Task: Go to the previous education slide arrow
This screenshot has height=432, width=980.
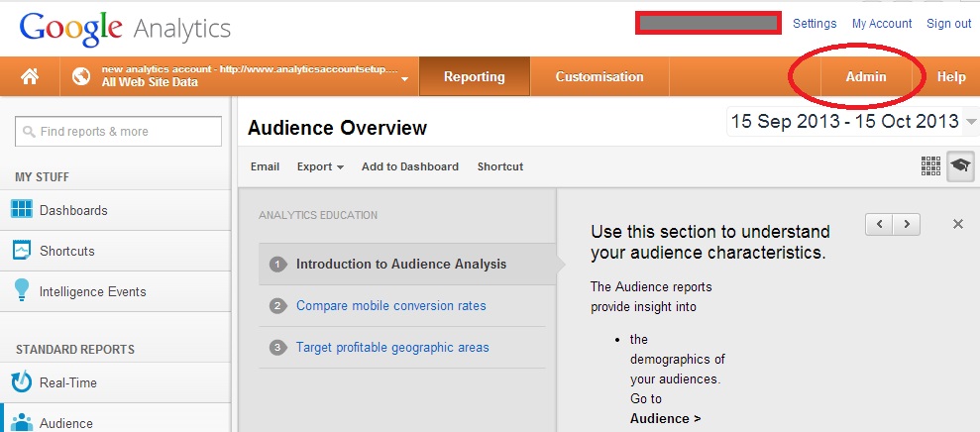Action: [x=879, y=224]
